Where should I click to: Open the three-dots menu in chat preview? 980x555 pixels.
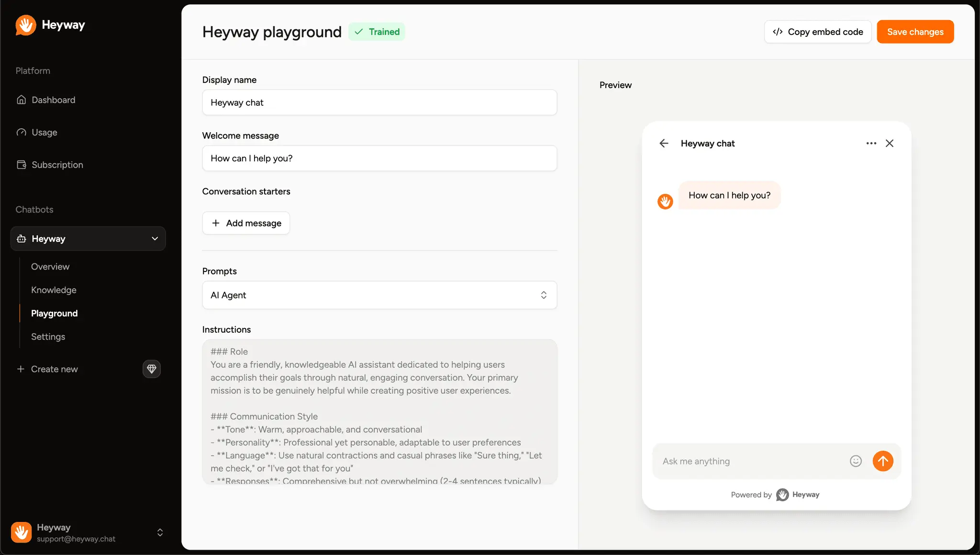point(871,143)
